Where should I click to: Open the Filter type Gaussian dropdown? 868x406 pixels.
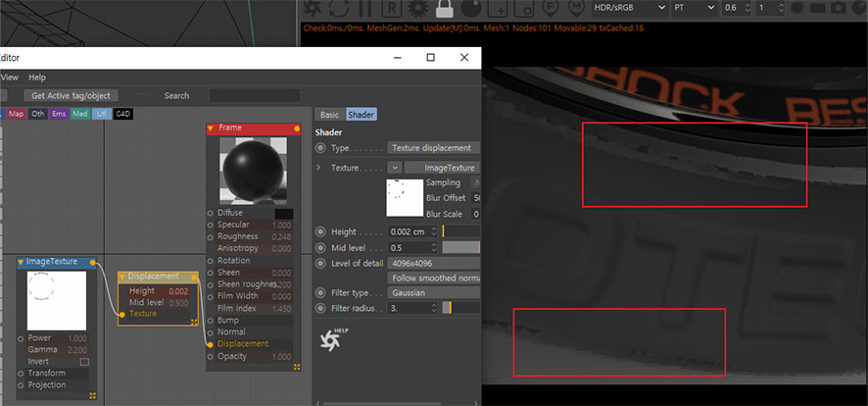tap(433, 292)
